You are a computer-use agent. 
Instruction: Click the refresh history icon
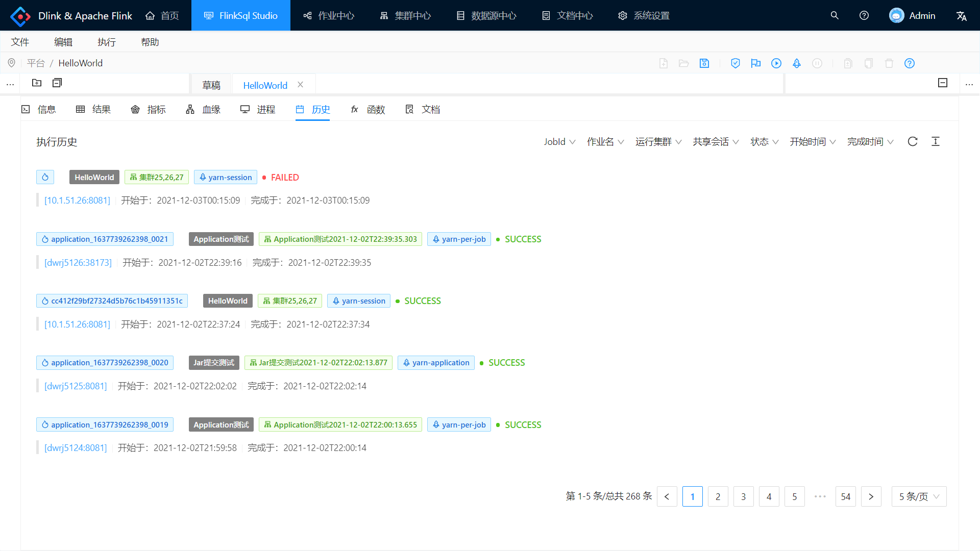[913, 142]
